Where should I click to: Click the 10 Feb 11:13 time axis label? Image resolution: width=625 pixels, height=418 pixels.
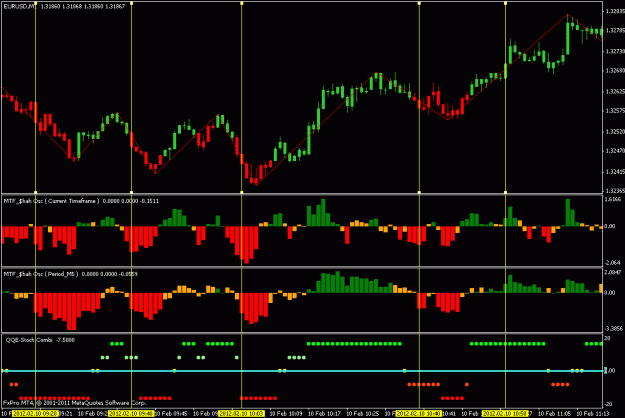[593, 414]
